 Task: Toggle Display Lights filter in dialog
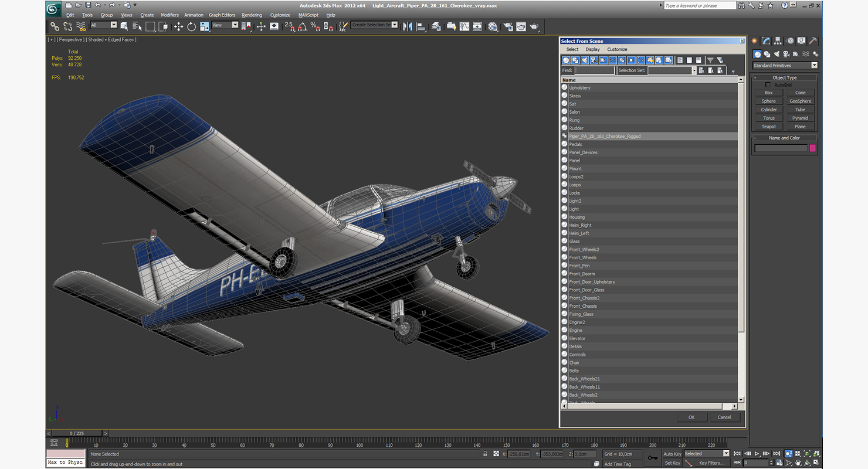tap(585, 60)
